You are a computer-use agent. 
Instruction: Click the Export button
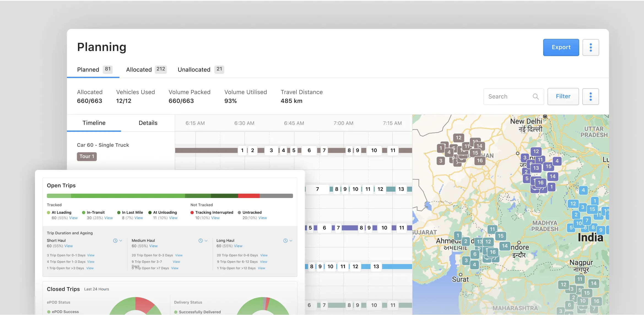tap(561, 47)
